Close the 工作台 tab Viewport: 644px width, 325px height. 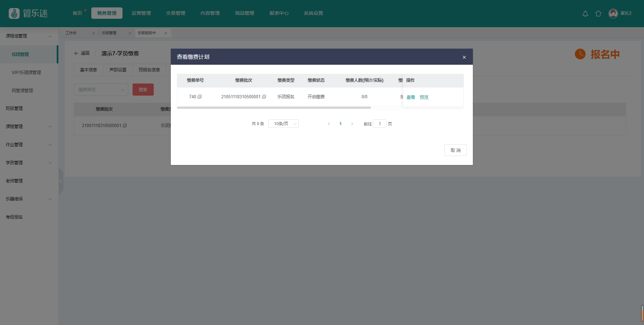tap(94, 33)
